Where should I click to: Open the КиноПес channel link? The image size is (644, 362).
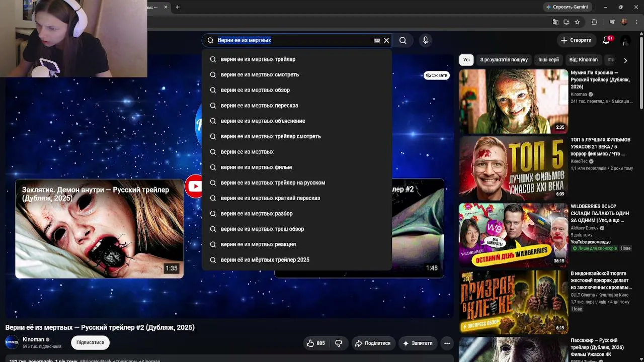[x=579, y=161]
